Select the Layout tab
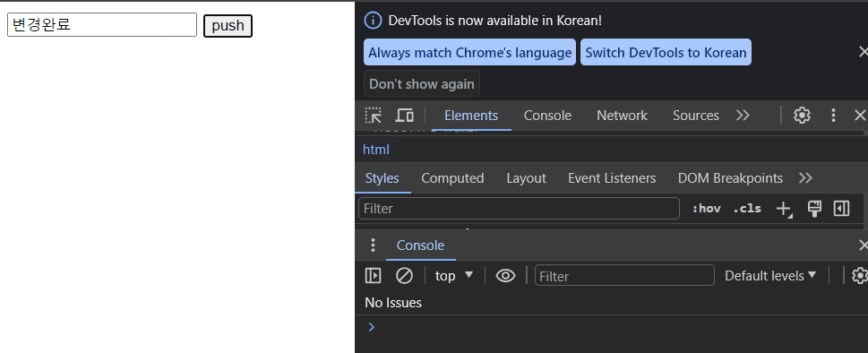The image size is (868, 353). pos(526,178)
